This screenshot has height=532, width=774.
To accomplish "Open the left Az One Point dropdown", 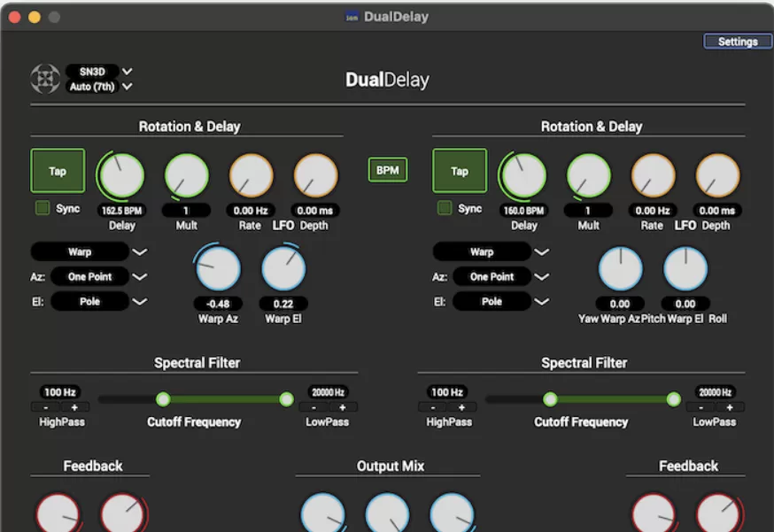I will click(99, 276).
